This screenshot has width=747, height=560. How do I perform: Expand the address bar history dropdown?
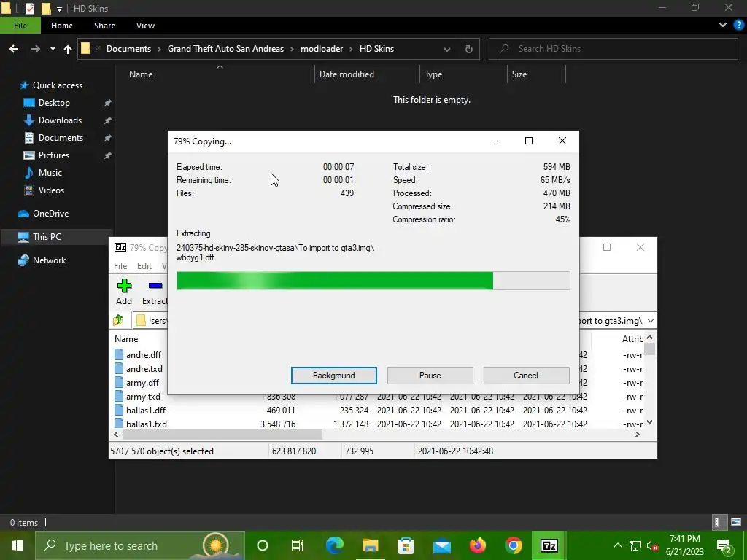pos(447,49)
